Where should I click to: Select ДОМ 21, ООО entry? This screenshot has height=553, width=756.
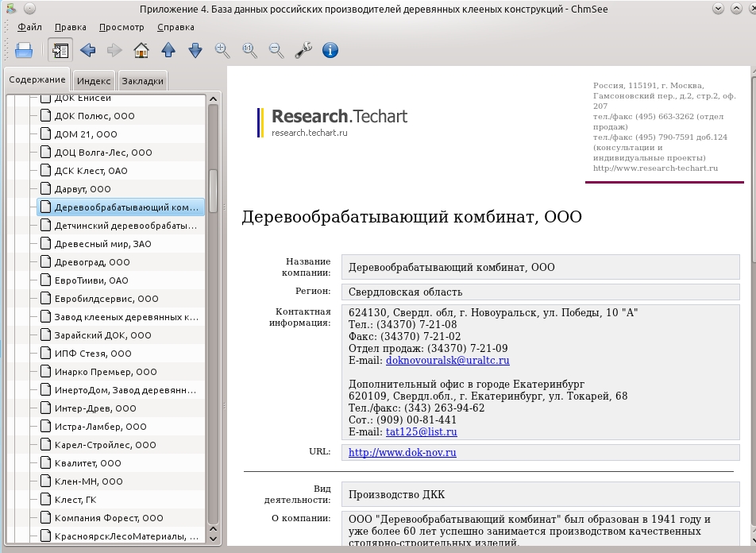pos(86,134)
